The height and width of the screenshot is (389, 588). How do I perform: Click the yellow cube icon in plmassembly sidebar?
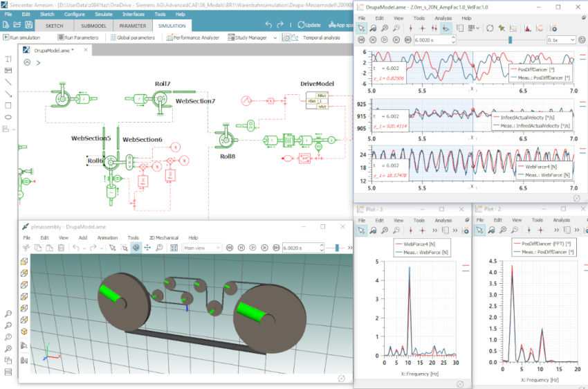(24, 332)
